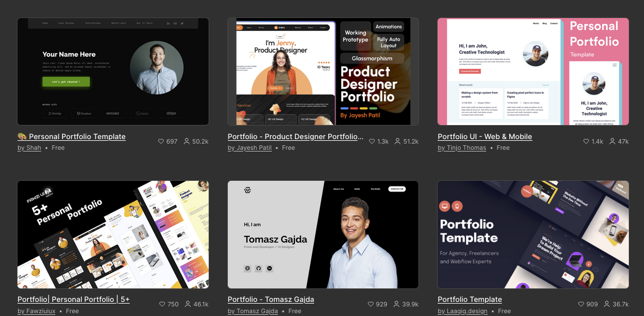The height and width of the screenshot is (316, 644).
Task: Visit Jayesh Patil's author profile link
Action: [x=250, y=148]
